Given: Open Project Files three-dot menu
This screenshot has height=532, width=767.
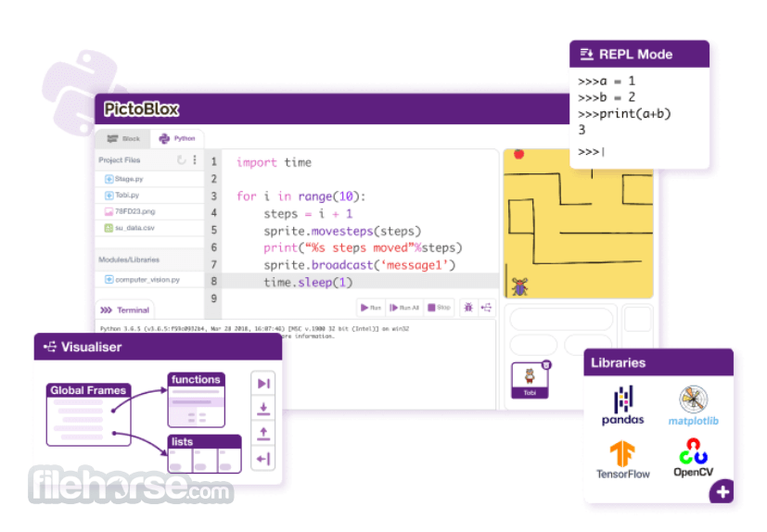Looking at the screenshot, I should click(x=195, y=160).
